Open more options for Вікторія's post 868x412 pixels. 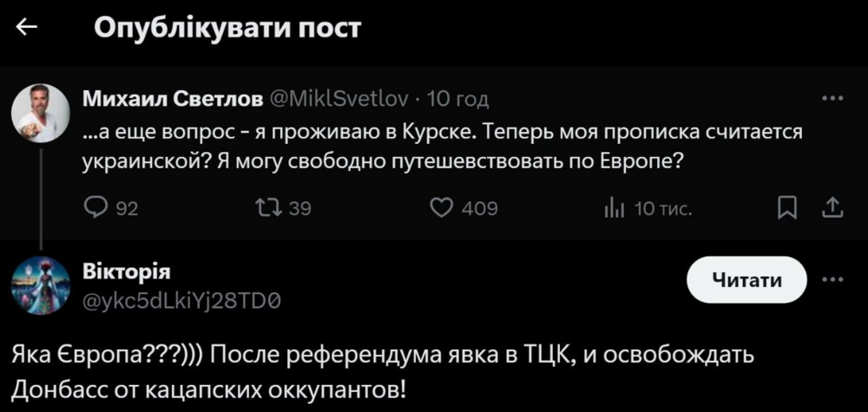tap(832, 279)
